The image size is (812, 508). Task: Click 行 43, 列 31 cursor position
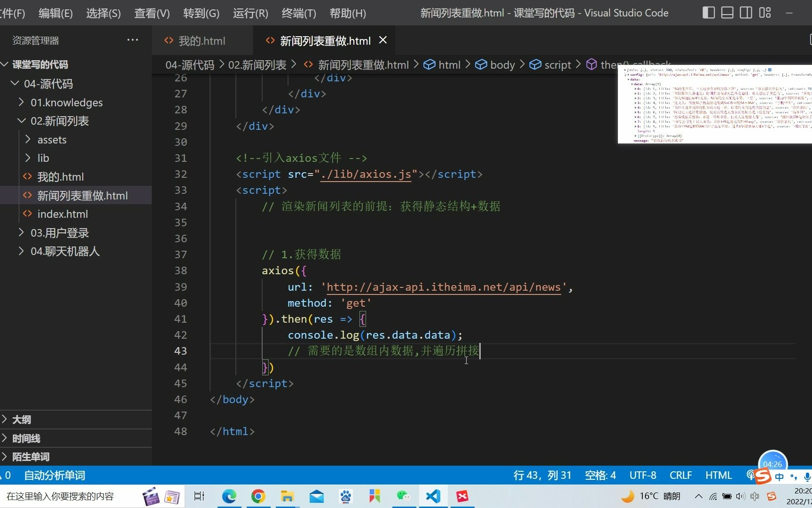click(542, 476)
